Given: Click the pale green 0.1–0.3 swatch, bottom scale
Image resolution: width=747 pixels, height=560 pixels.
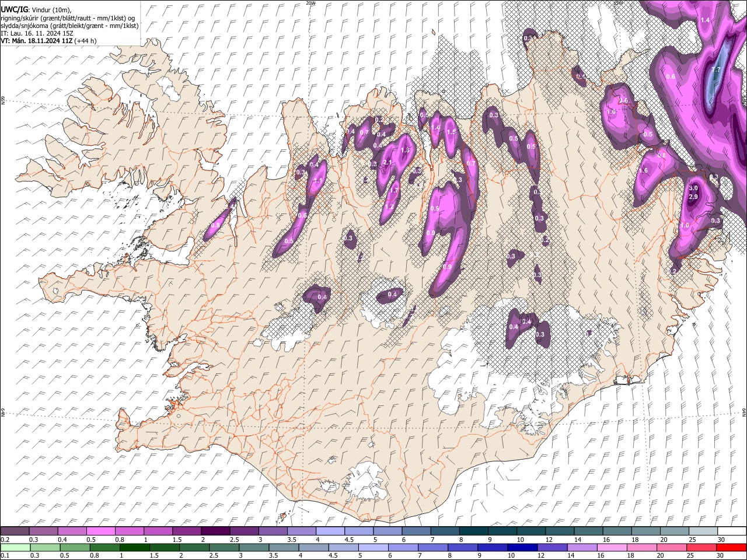Looking at the screenshot, I should pyautogui.click(x=15, y=547).
